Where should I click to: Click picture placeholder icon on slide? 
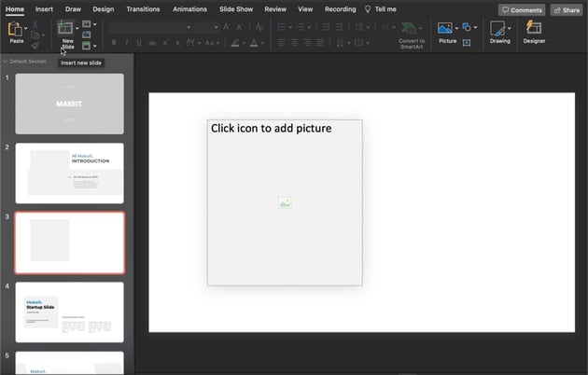point(285,202)
